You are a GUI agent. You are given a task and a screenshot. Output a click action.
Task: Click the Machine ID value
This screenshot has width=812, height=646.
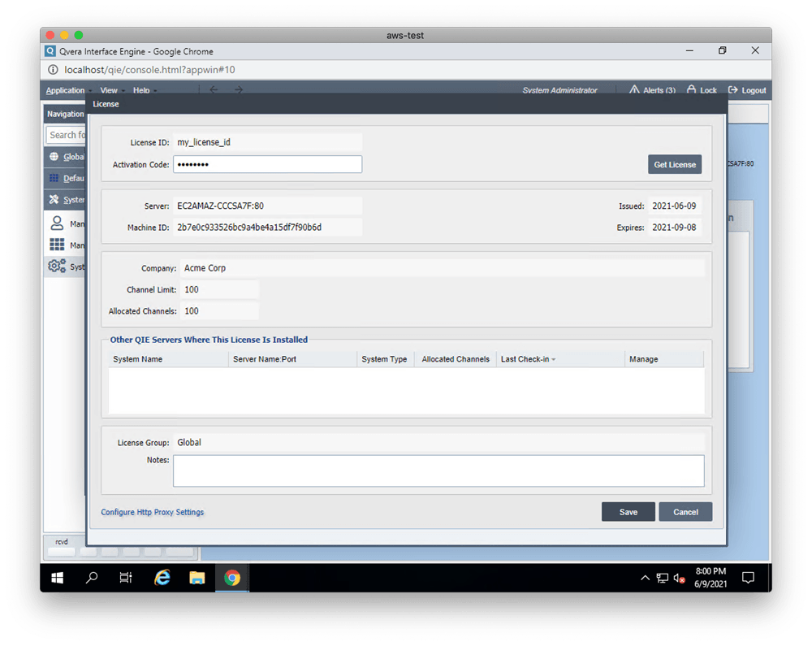(x=267, y=228)
